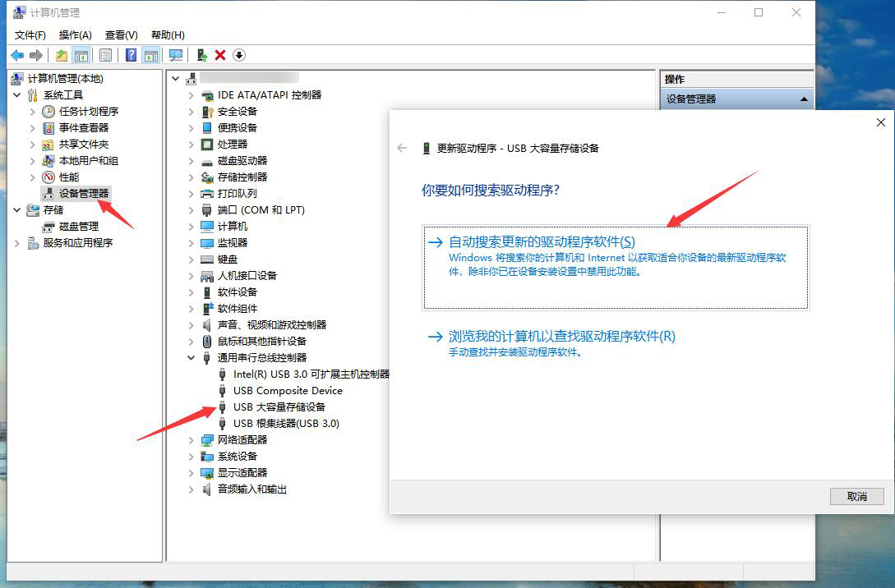Image resolution: width=895 pixels, height=588 pixels.
Task: Expand the 磁盘驱动器 category
Action: 191,162
